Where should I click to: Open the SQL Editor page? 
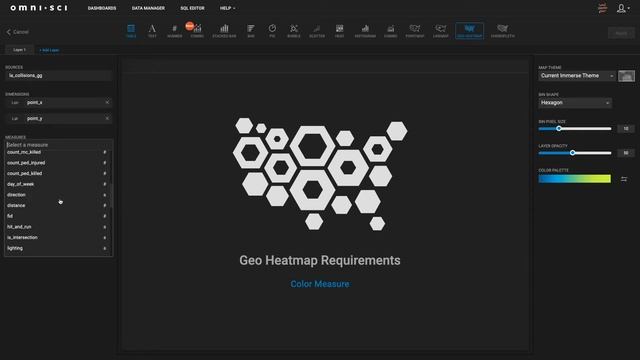tap(192, 8)
